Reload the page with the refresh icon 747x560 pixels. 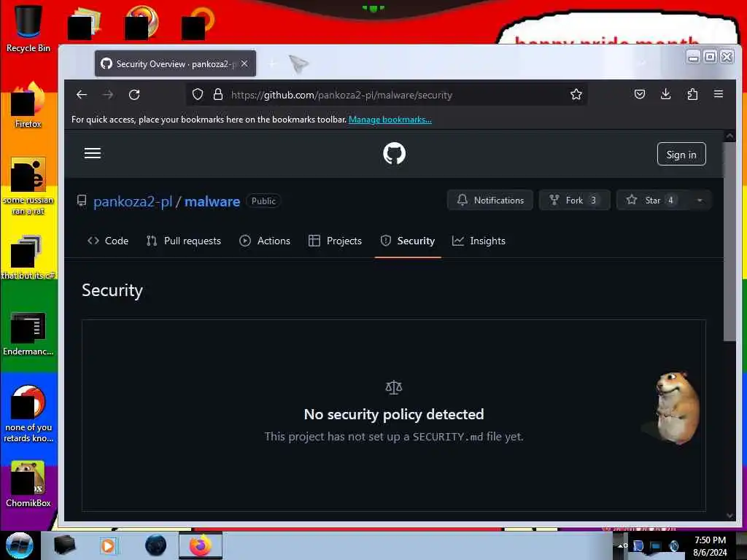134,95
